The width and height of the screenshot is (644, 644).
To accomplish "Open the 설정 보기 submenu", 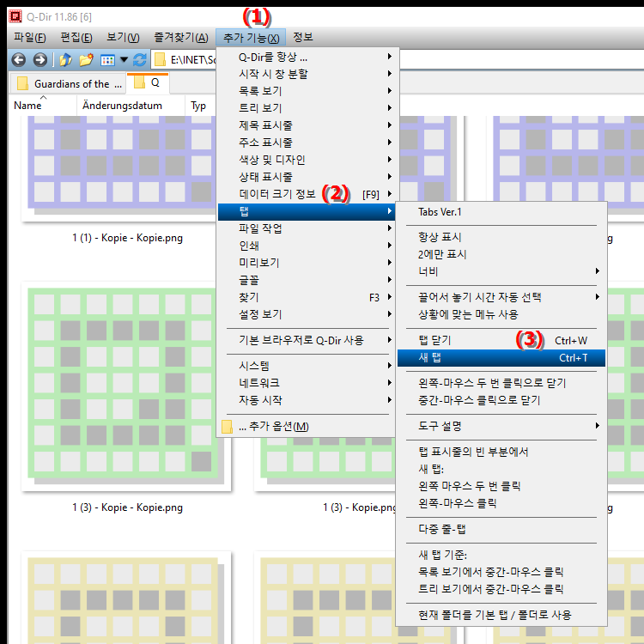I will [306, 314].
